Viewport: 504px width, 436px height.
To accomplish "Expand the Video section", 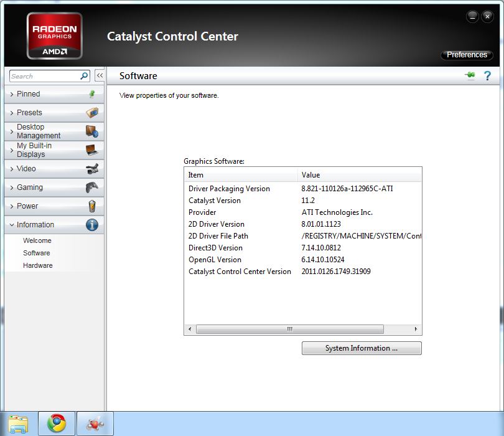I will pyautogui.click(x=54, y=169).
